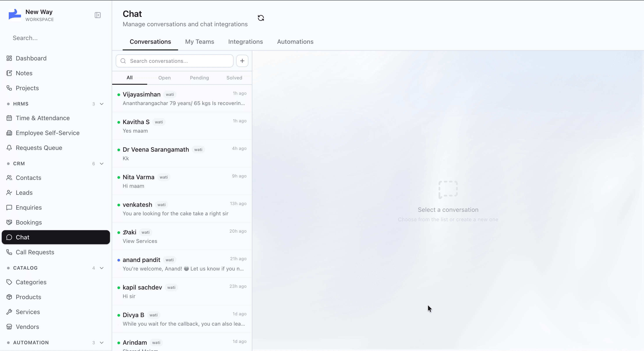Open kapil sachdev conversation
This screenshot has width=644, height=351.
click(x=182, y=291)
